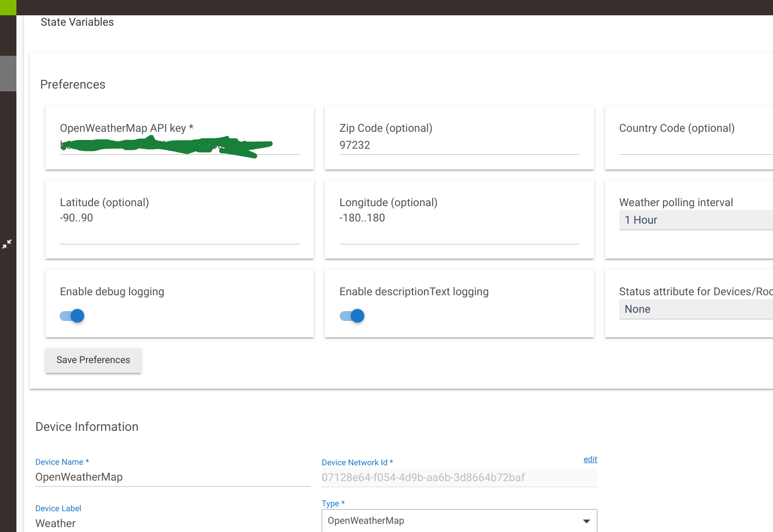The width and height of the screenshot is (773, 532).
Task: Click the Device Label field Weather
Action: [x=173, y=524]
